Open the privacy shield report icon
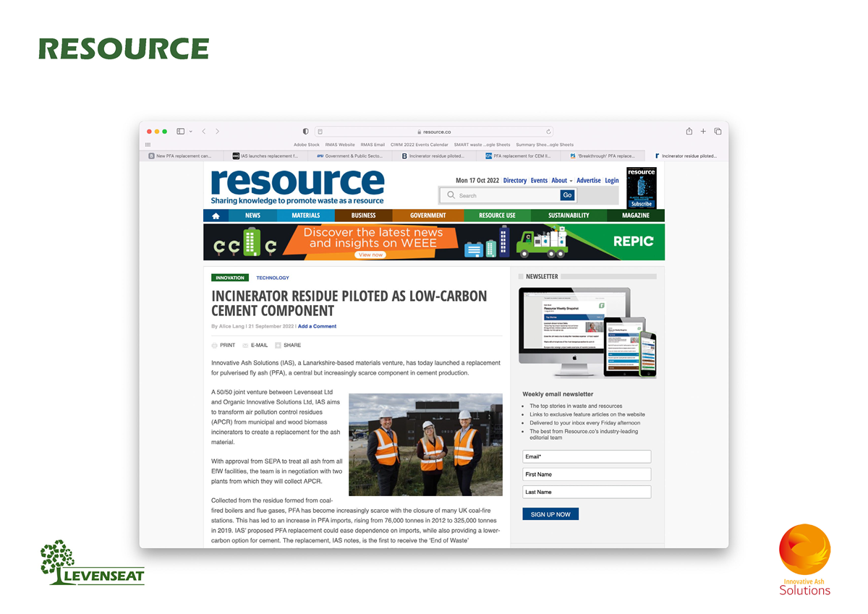Image resolution: width=868 pixels, height=614 pixels. click(x=305, y=132)
